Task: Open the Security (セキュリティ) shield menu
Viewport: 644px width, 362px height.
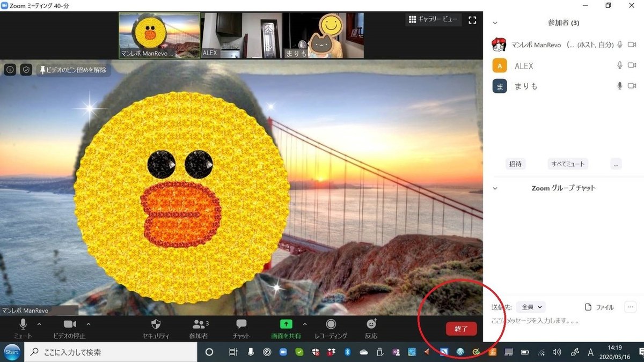Action: click(x=156, y=328)
